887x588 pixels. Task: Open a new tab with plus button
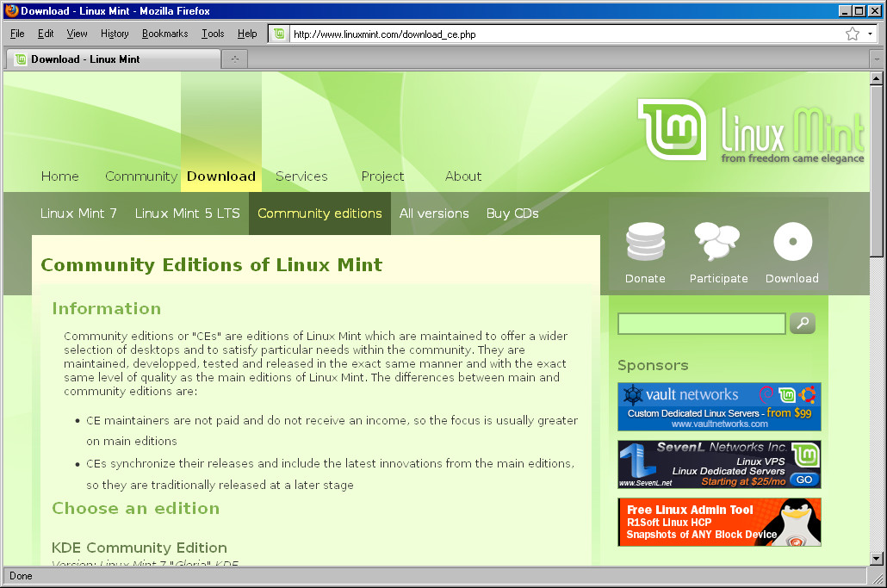(235, 59)
